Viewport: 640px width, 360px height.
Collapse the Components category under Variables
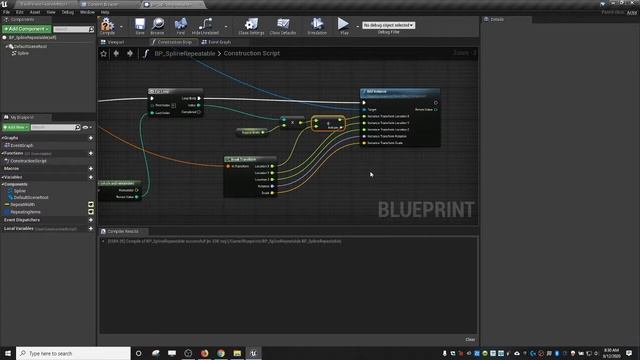(x=2, y=184)
